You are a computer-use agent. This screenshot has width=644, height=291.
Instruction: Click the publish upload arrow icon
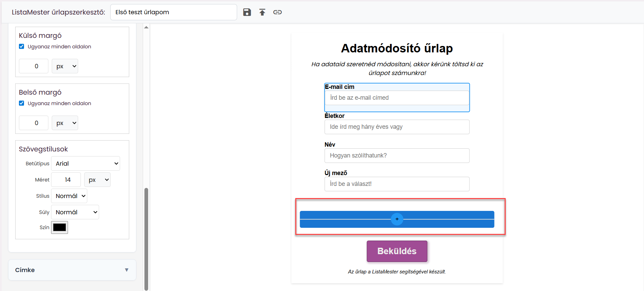tap(262, 12)
